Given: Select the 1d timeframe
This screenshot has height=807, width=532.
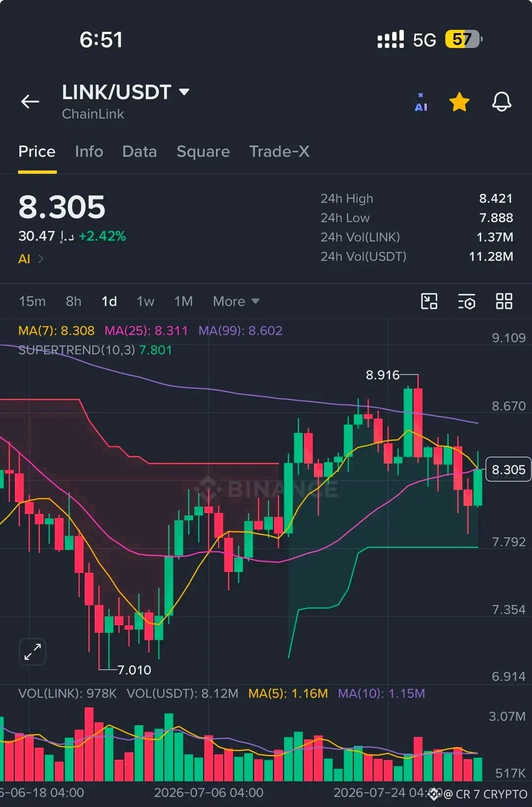Looking at the screenshot, I should click(109, 301).
